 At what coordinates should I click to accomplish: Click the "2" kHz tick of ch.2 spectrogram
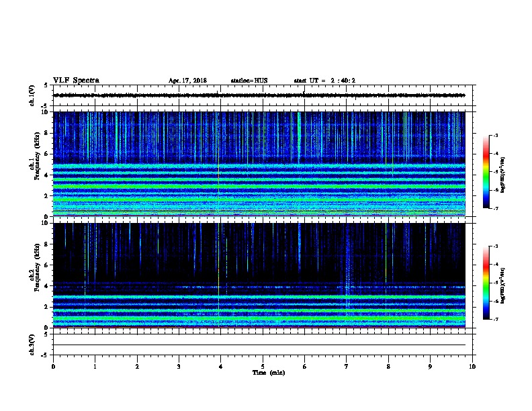[47, 307]
